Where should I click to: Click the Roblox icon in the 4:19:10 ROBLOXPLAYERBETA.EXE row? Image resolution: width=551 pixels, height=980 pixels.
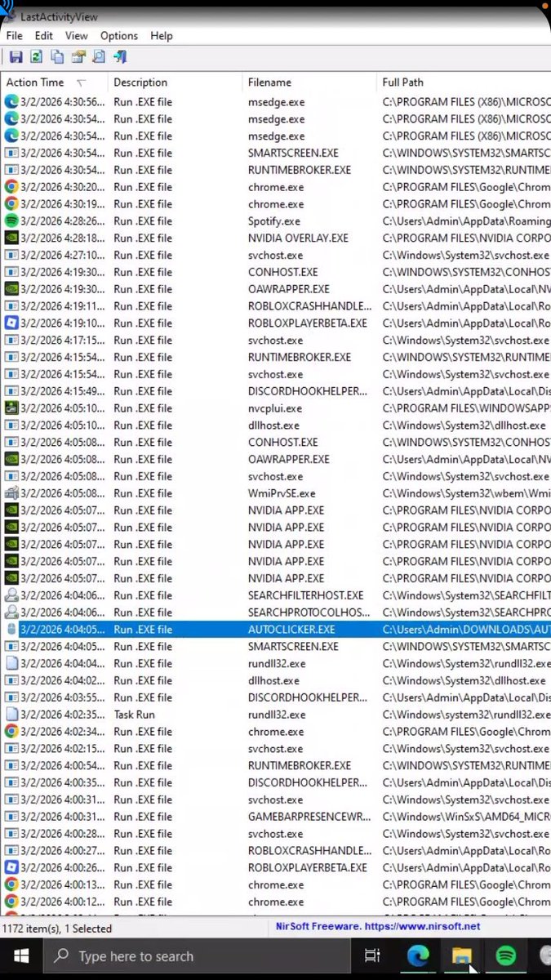pos(11,323)
